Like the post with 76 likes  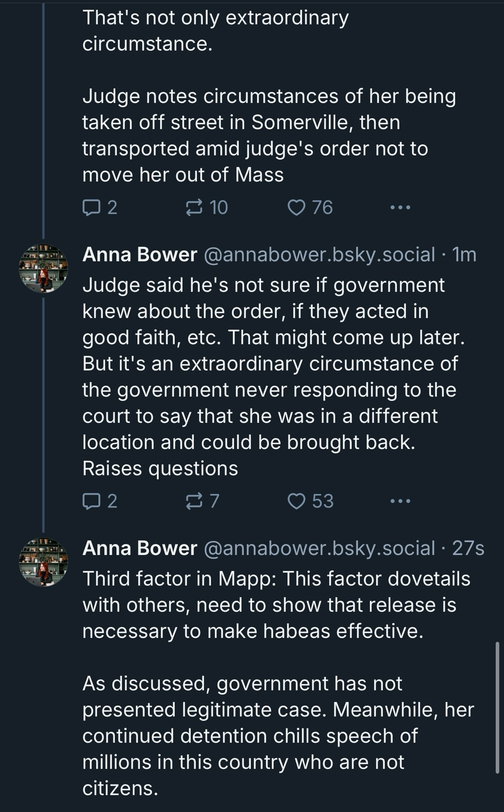pos(310,207)
